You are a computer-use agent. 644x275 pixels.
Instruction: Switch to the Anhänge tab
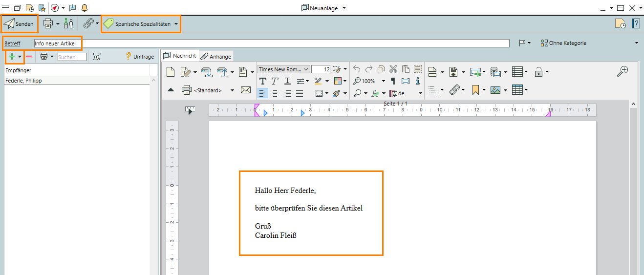216,56
